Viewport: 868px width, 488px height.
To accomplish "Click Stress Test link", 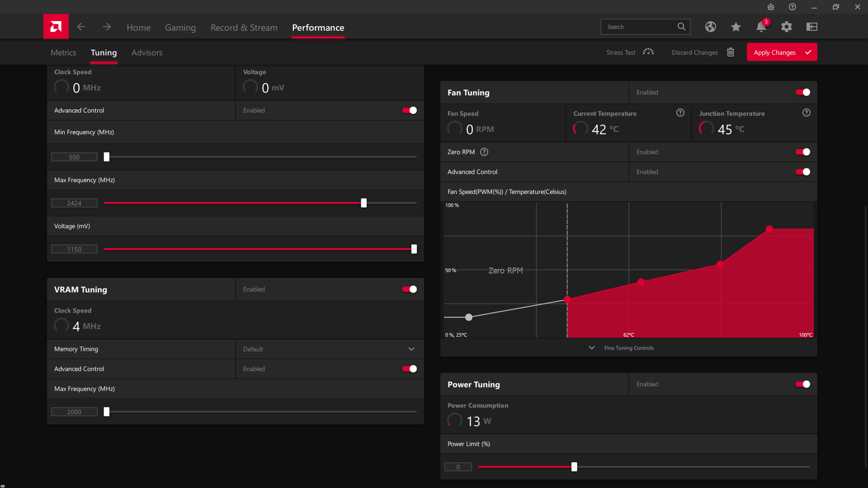I will pos(621,52).
